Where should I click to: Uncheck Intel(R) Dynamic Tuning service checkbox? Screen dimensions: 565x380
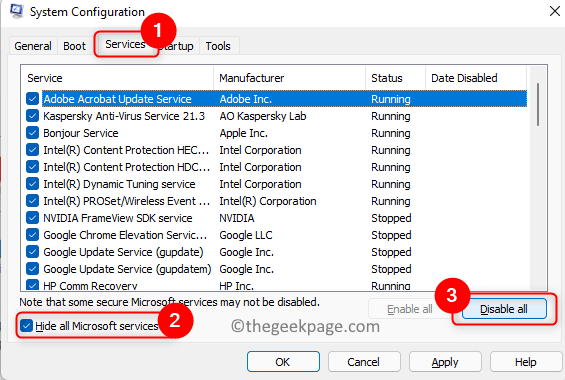point(32,184)
